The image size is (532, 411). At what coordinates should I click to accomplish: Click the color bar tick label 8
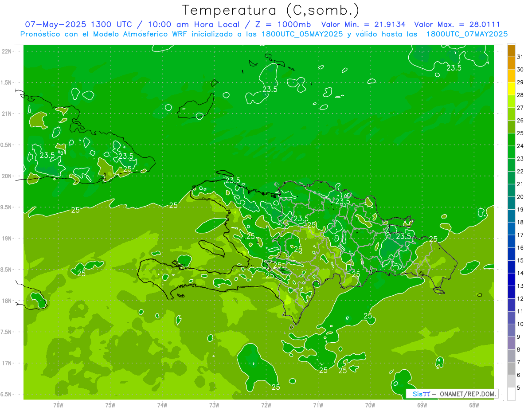pos(519,350)
